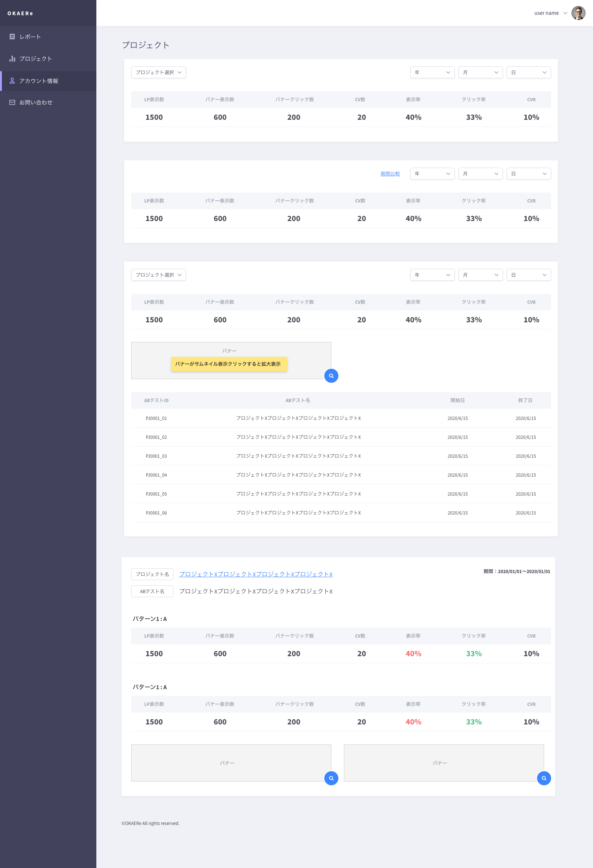Open the 月 dropdown in top card

(480, 72)
